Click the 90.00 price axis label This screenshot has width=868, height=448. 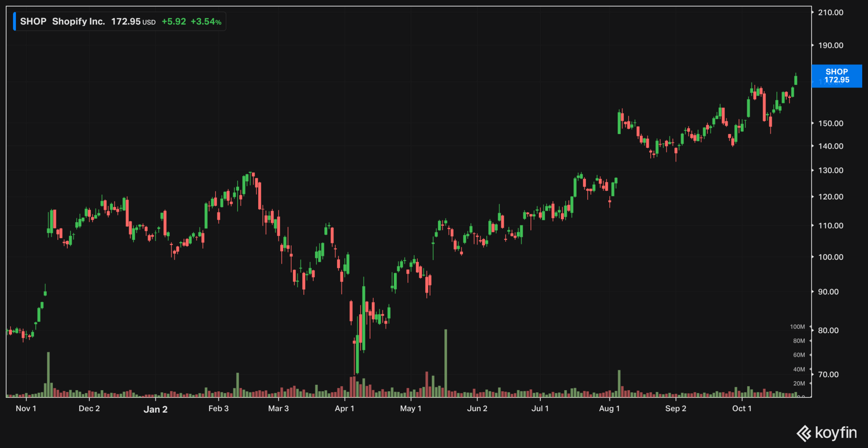click(x=828, y=292)
